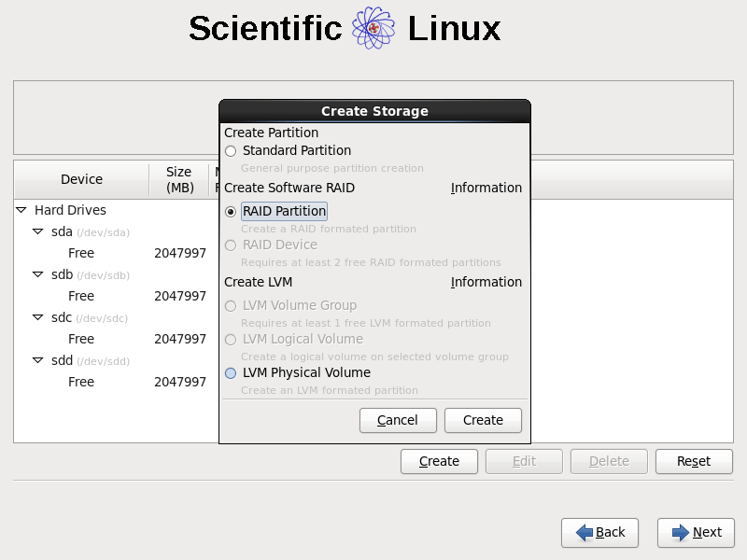Select the LVM Volume Group radio button

(x=231, y=306)
